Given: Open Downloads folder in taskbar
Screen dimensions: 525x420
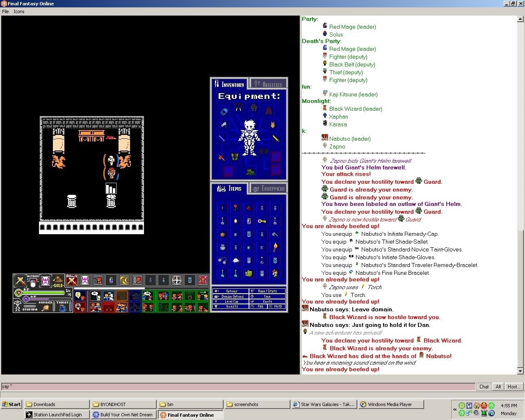Looking at the screenshot, I should pyautogui.click(x=57, y=404).
